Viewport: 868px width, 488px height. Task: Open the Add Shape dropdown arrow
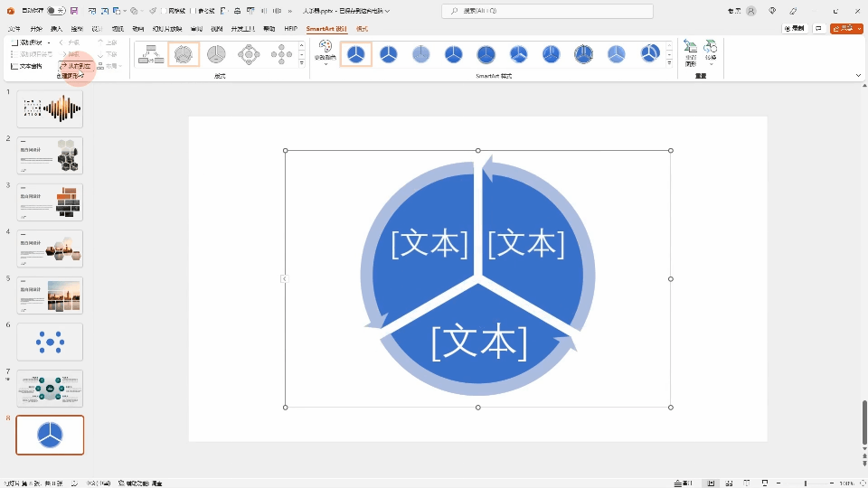coord(49,42)
